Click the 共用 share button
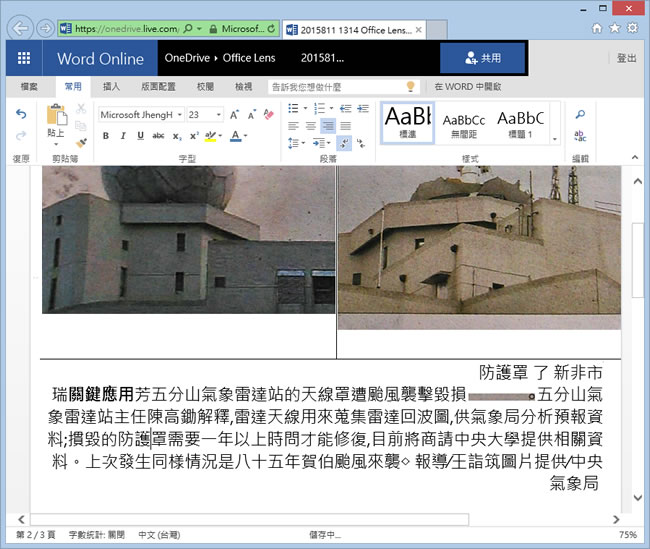The image size is (650, 549). click(x=482, y=58)
